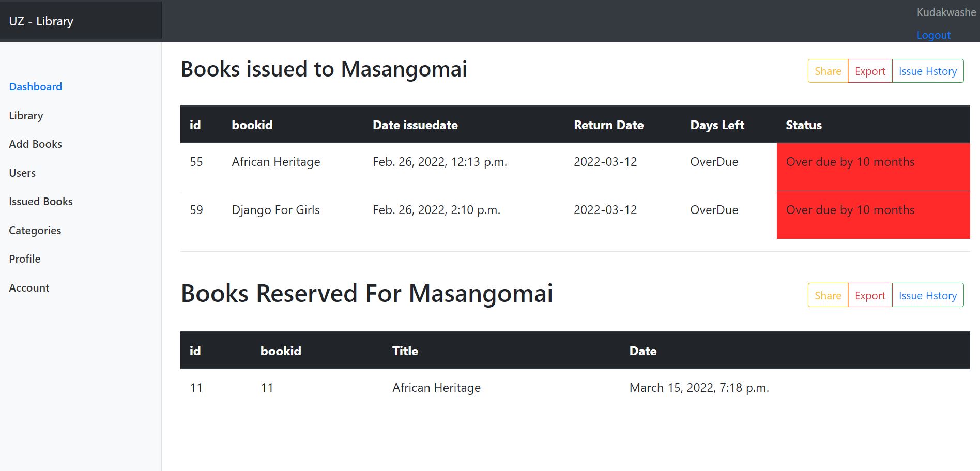The image size is (980, 471).
Task: Browse book Categories
Action: (x=34, y=230)
